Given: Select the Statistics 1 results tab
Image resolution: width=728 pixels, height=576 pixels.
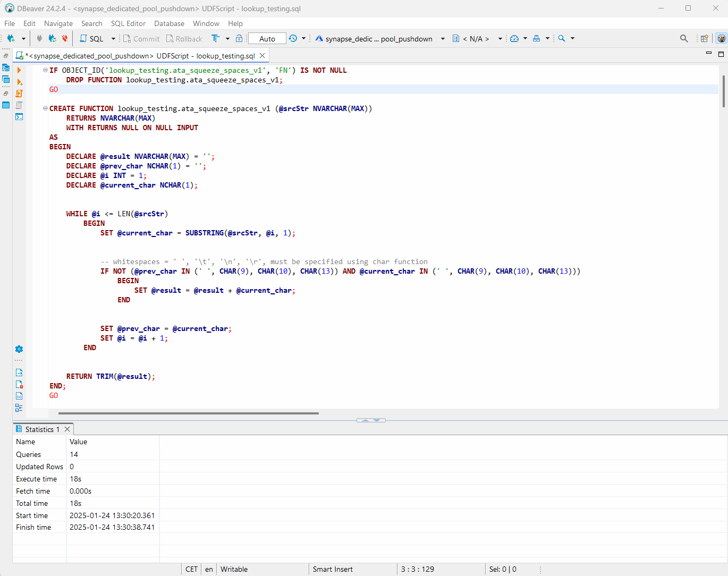Looking at the screenshot, I should [42, 429].
